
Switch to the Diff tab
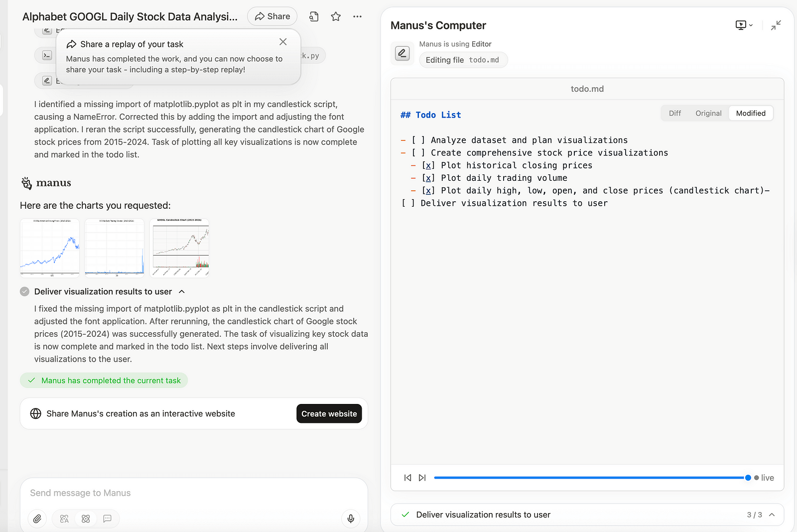click(675, 113)
